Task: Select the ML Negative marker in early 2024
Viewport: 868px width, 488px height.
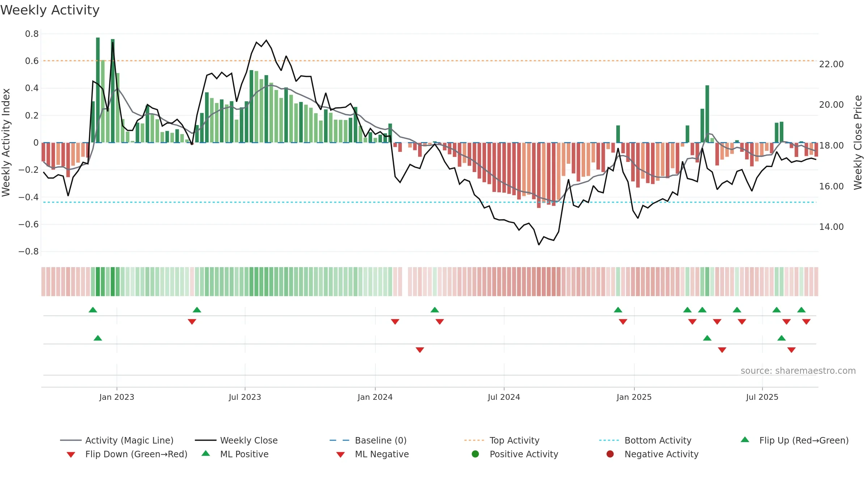Action: click(x=420, y=350)
